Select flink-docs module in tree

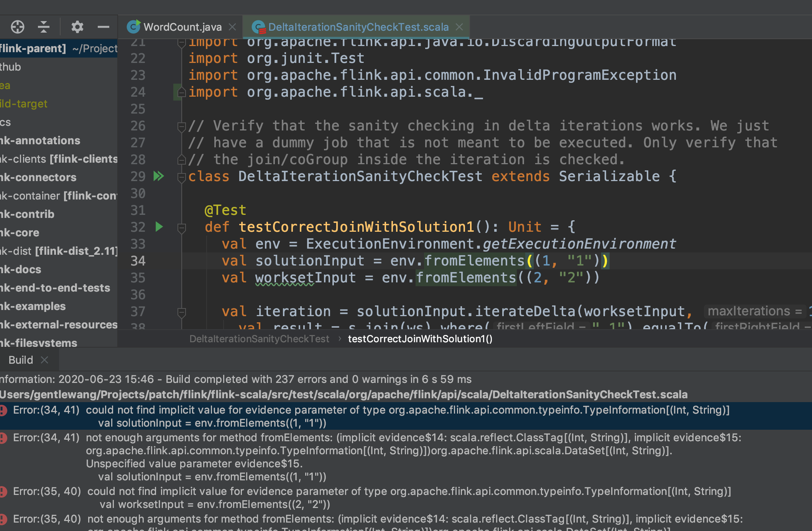click(59, 269)
